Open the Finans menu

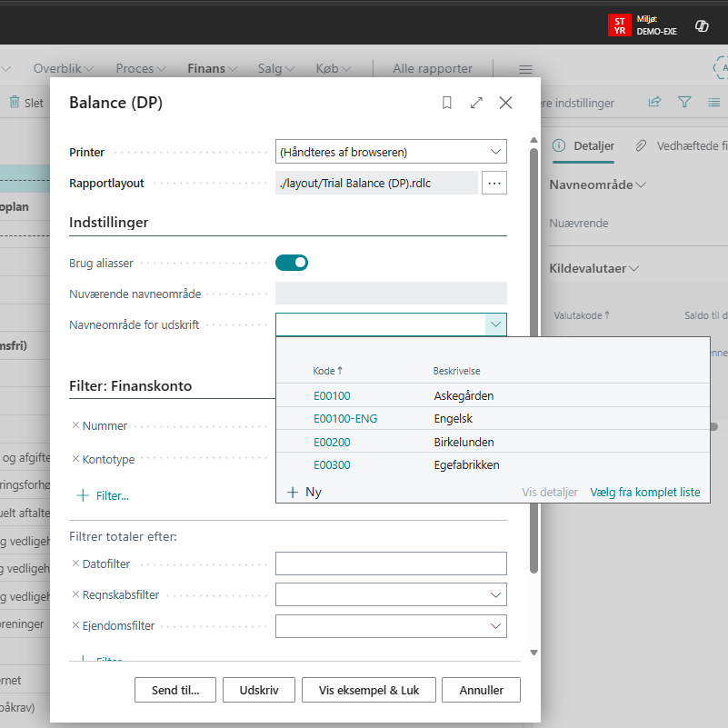click(x=212, y=69)
